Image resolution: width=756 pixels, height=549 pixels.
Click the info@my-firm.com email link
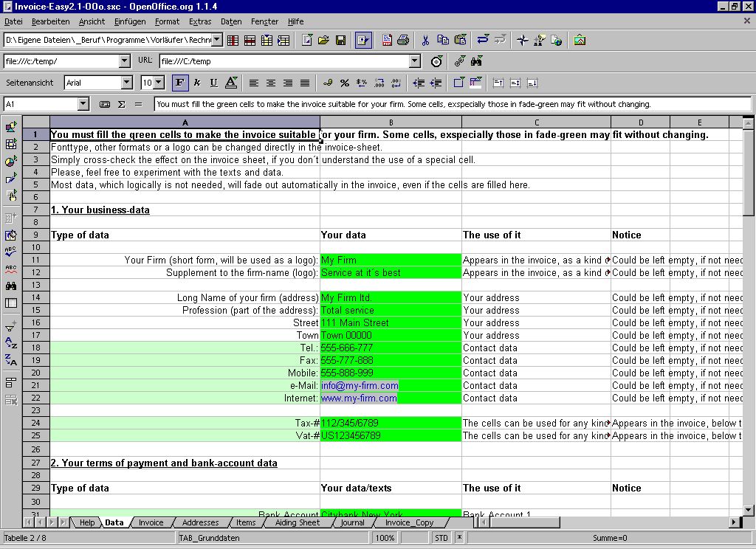coord(360,386)
